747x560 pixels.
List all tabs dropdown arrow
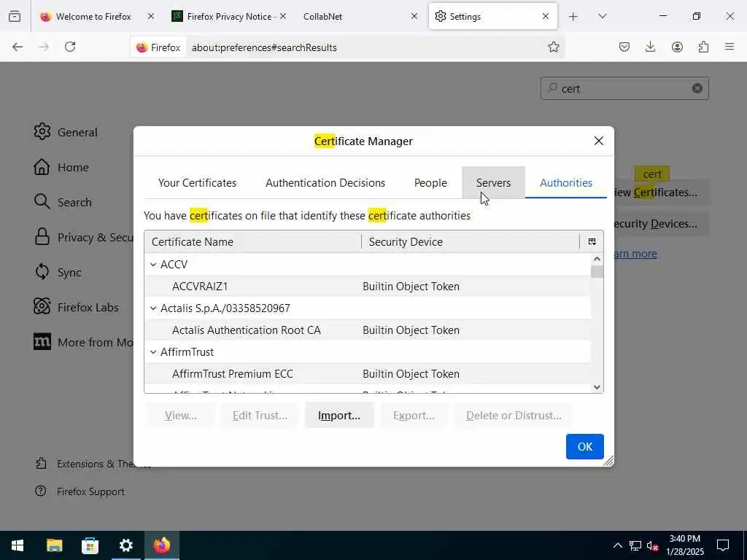pos(602,17)
